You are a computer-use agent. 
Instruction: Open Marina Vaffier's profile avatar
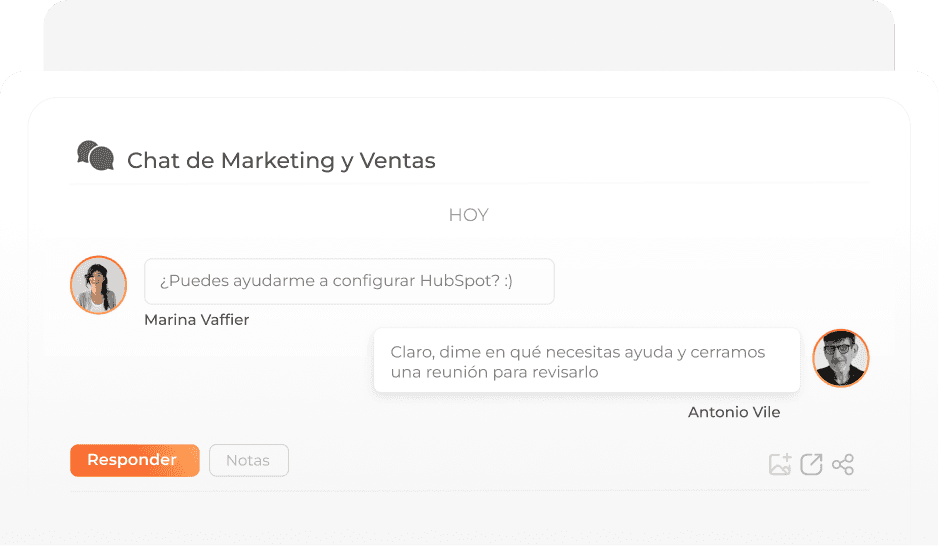[x=98, y=285]
